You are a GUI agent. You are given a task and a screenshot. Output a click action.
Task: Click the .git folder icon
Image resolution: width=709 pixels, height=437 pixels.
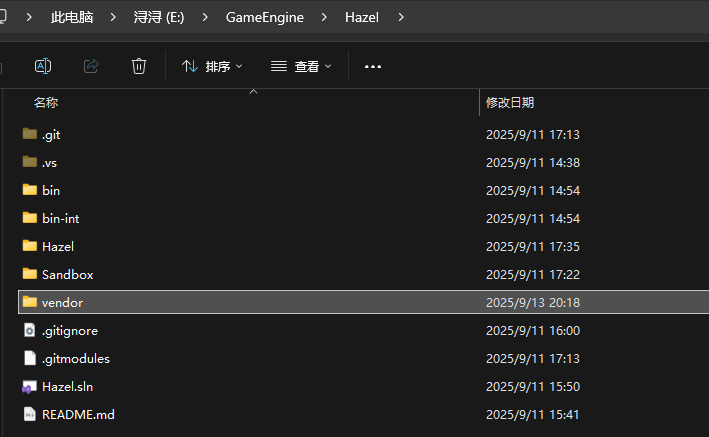29,134
